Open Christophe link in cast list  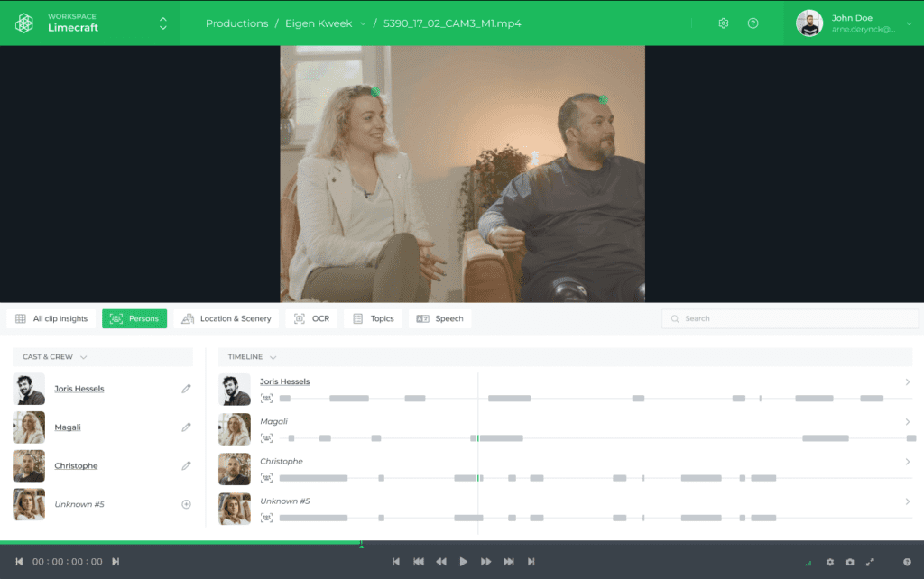[76, 466]
